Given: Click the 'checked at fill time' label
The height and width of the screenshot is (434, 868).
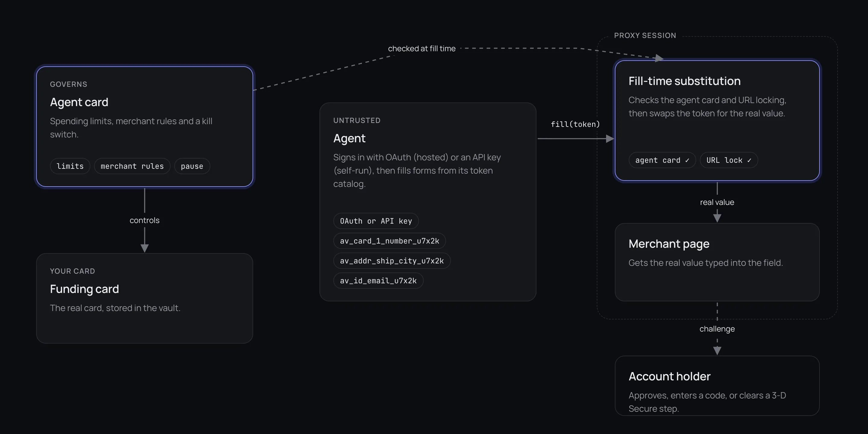Looking at the screenshot, I should coord(422,49).
